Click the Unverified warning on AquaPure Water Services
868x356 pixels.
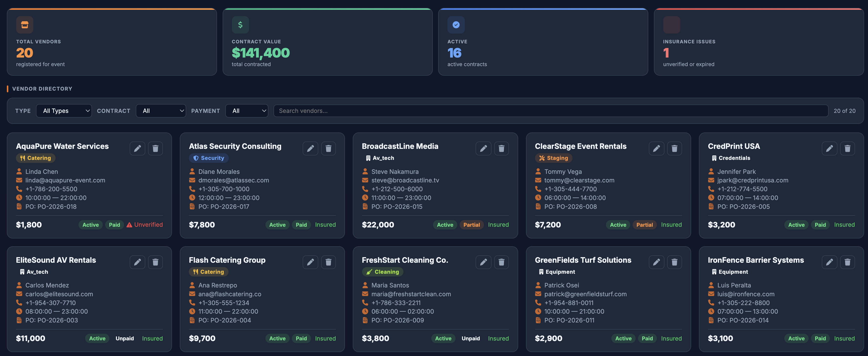tap(145, 225)
